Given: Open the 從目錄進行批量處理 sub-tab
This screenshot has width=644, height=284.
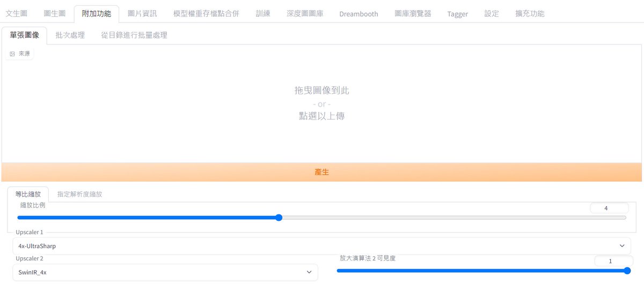Looking at the screenshot, I should point(134,35).
